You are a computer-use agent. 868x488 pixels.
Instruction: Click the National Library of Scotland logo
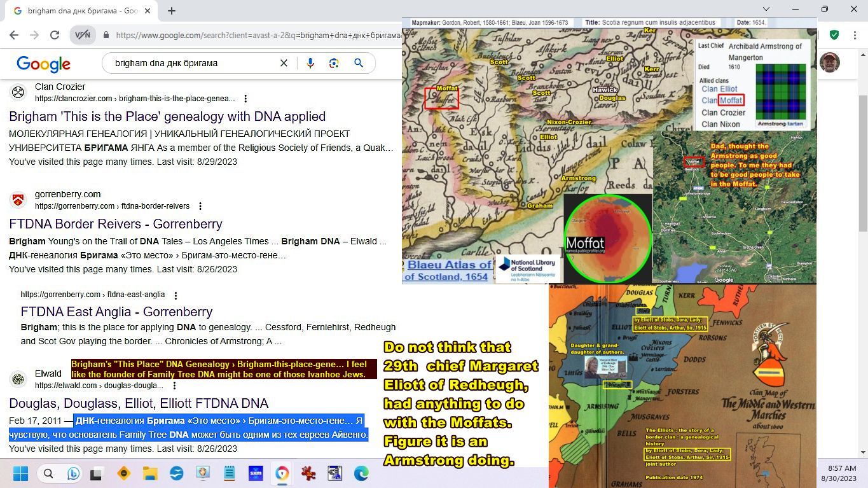click(528, 268)
